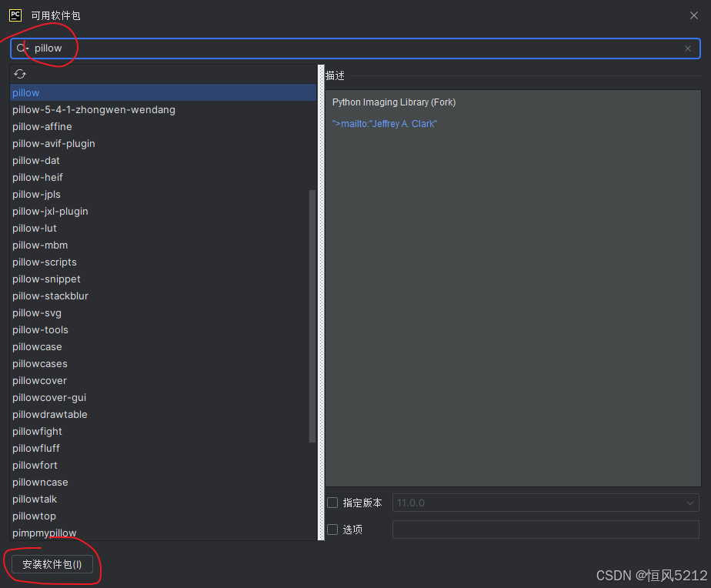Click inside the 选项 input field

pos(546,530)
